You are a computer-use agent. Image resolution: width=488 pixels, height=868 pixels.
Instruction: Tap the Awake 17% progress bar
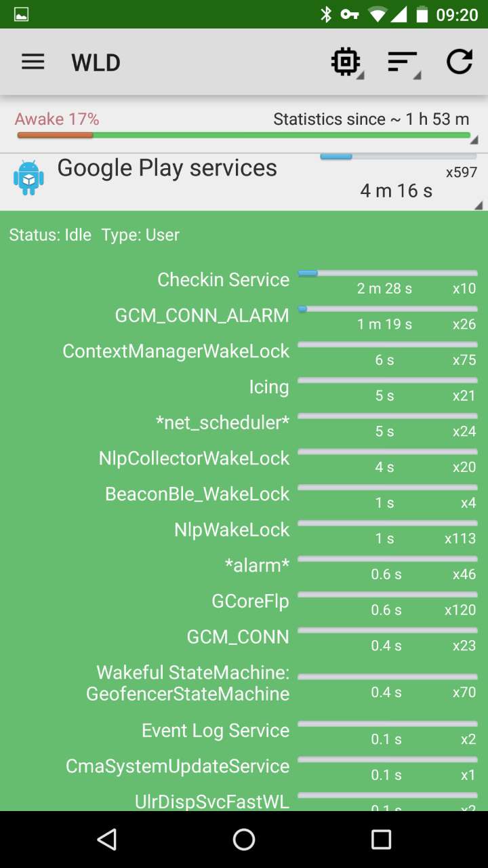click(x=244, y=136)
